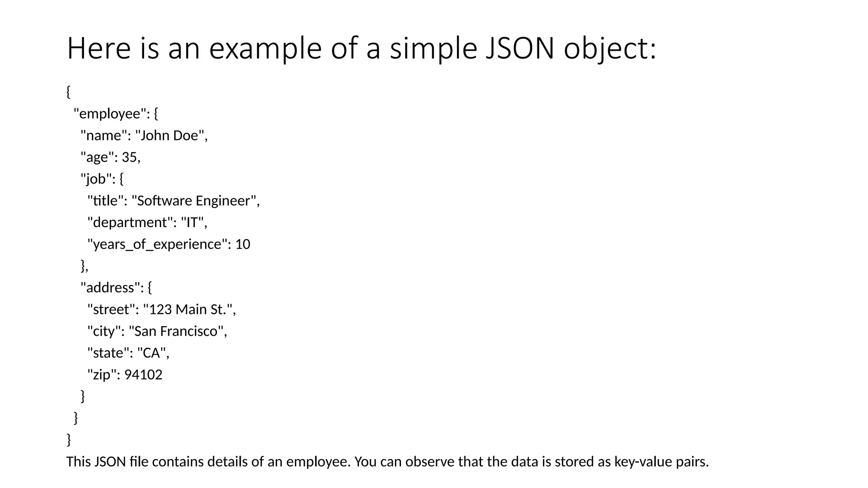The height and width of the screenshot is (488, 868).
Task: Click the closing brace of the address object
Action: 83,396
